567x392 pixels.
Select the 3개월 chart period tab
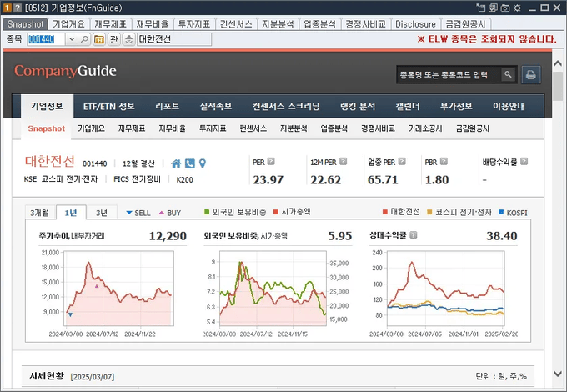click(x=39, y=213)
